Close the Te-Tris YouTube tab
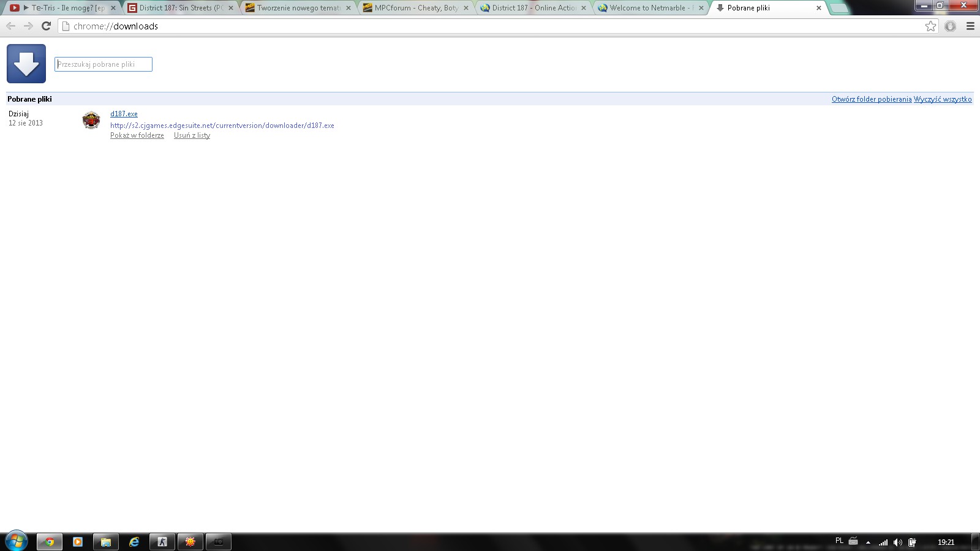 [113, 8]
